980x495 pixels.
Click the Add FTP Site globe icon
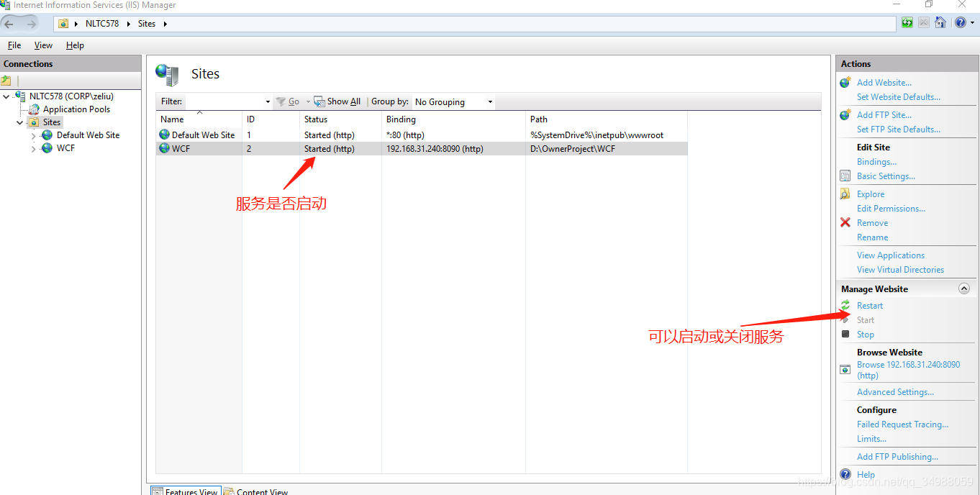click(845, 115)
